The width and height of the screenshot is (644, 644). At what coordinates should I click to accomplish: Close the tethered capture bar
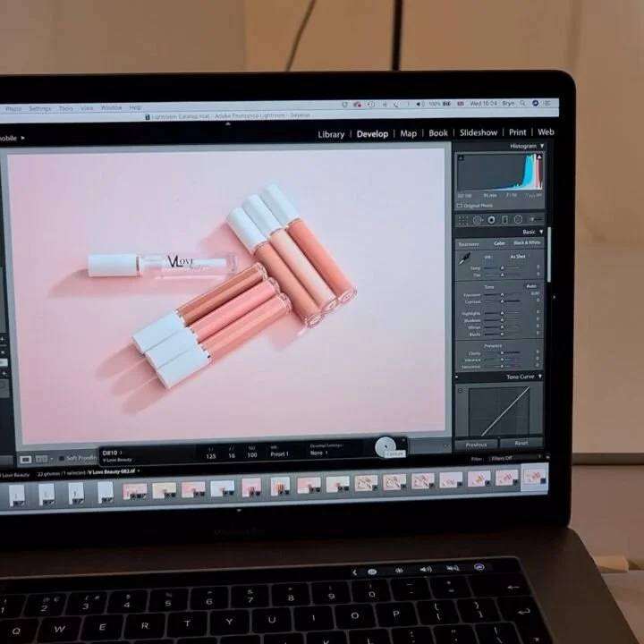pos(403,440)
